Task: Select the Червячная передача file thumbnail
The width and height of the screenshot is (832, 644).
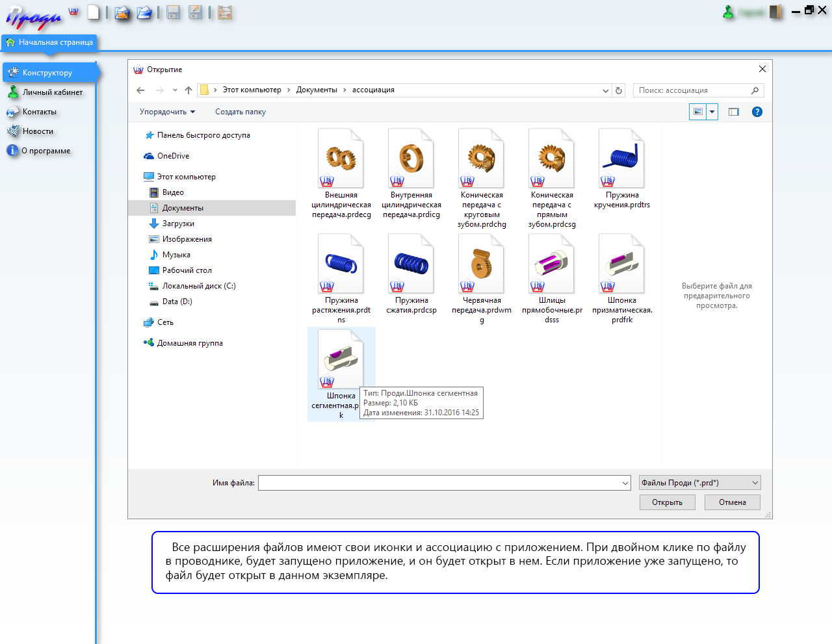Action: [482, 265]
